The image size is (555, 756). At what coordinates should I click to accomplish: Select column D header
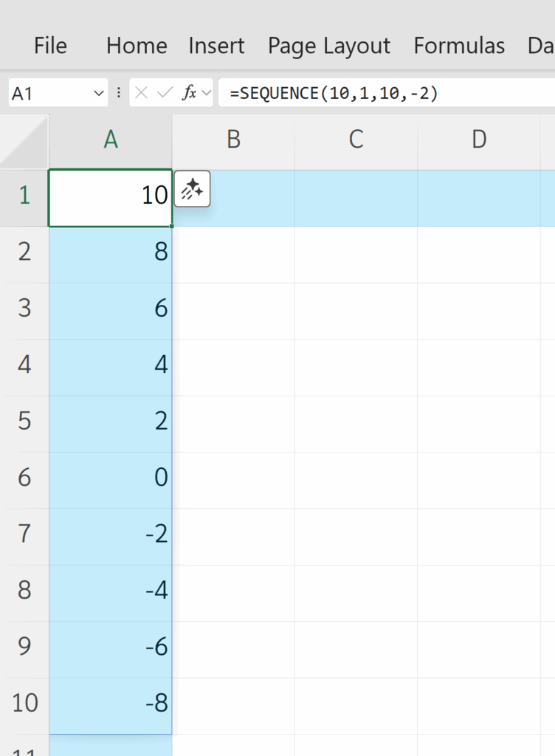(x=479, y=140)
